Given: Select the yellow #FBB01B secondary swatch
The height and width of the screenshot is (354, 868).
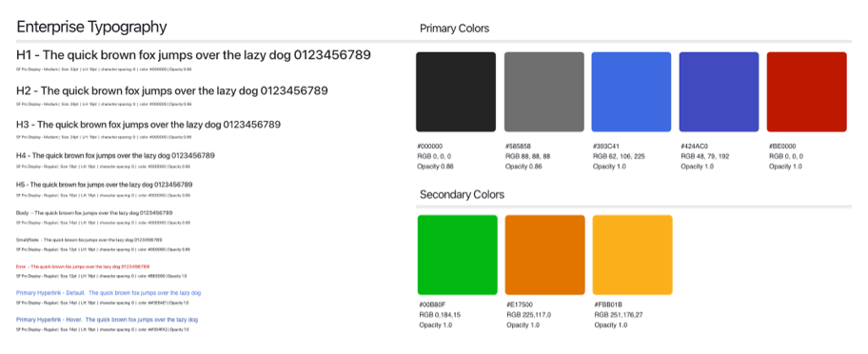Looking at the screenshot, I should click(x=633, y=255).
